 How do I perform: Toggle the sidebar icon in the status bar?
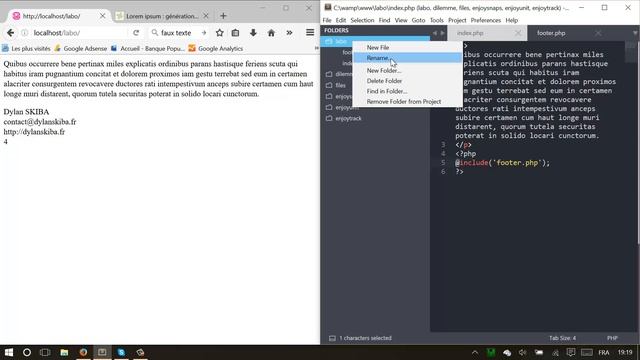(332, 338)
